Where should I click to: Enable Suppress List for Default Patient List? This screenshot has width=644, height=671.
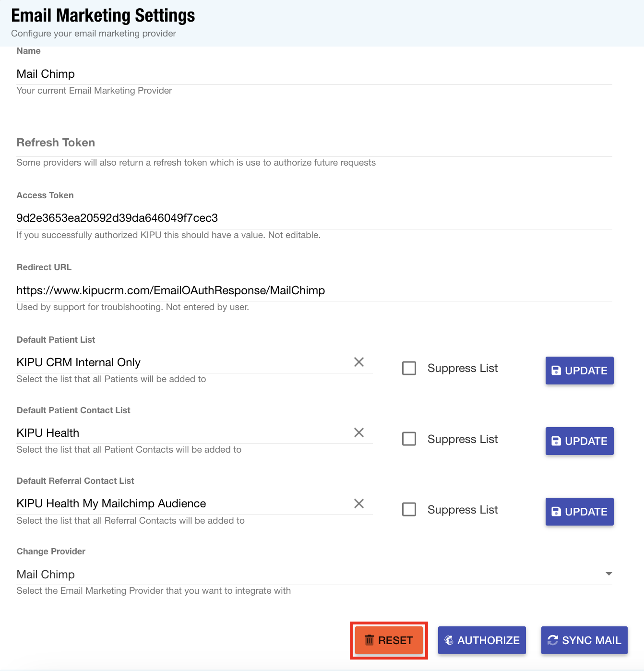click(409, 368)
